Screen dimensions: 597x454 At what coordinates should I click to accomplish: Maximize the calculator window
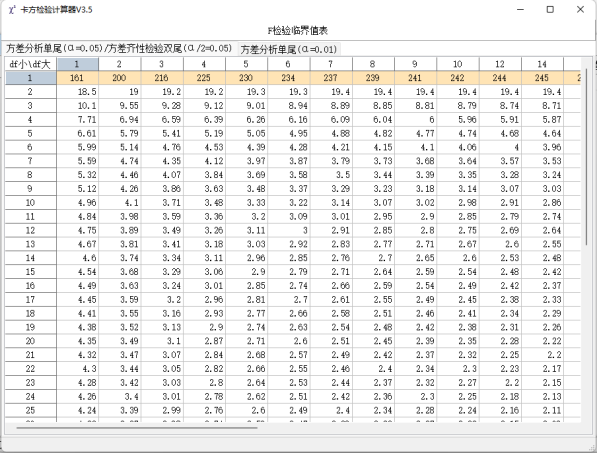point(550,10)
